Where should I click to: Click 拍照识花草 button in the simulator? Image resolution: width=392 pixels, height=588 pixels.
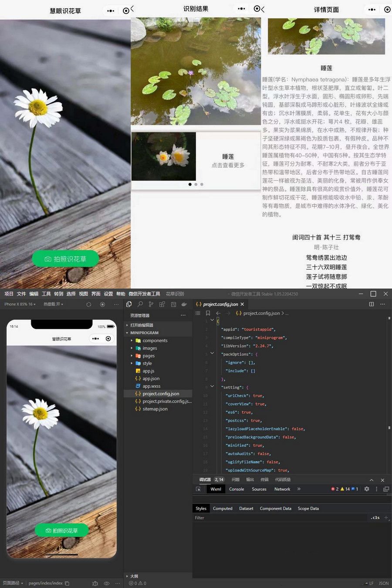click(61, 530)
